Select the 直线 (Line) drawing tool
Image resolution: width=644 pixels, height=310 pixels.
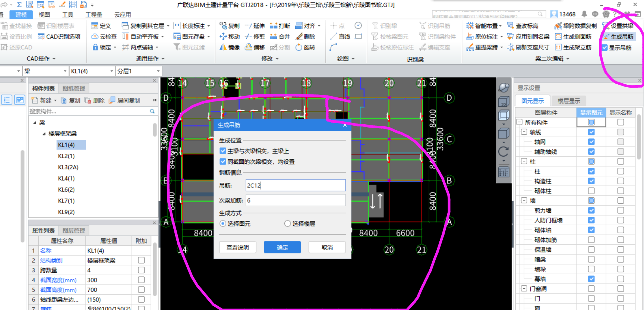[x=340, y=37]
